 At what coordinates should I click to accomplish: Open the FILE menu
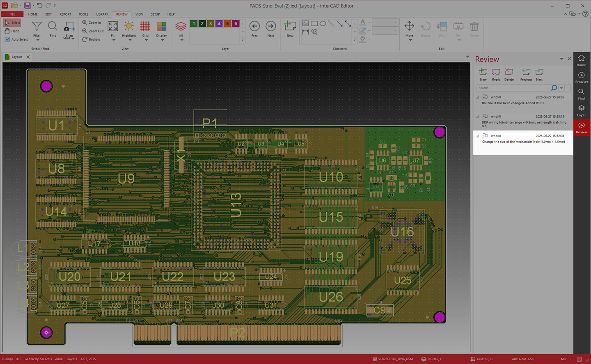[x=12, y=14]
